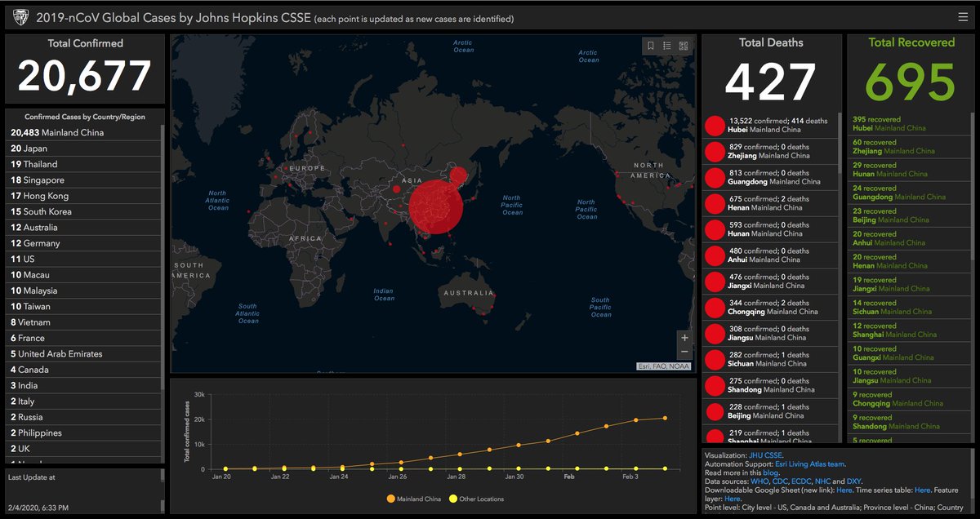Screen dimensions: 980x519
Task: Click the large red Hubei circle on map
Action: (435, 207)
